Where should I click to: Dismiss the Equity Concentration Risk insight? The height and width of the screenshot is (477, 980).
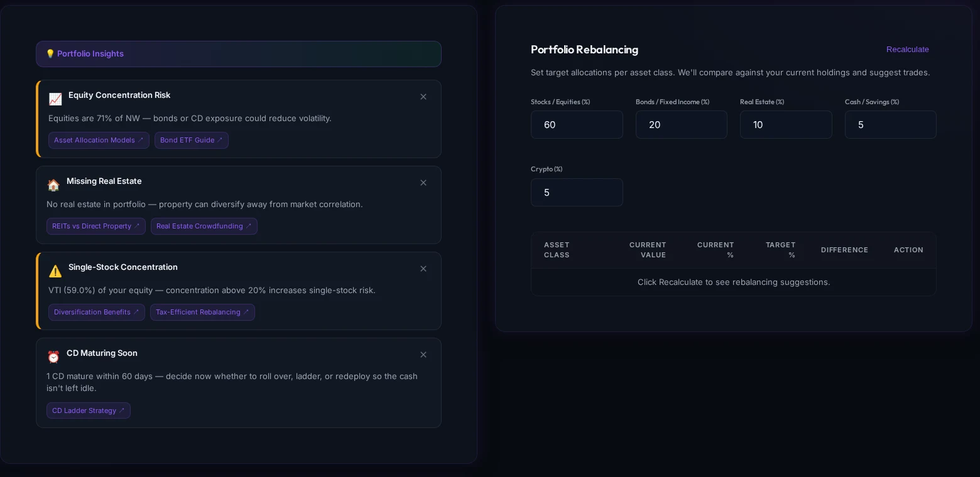pos(423,97)
